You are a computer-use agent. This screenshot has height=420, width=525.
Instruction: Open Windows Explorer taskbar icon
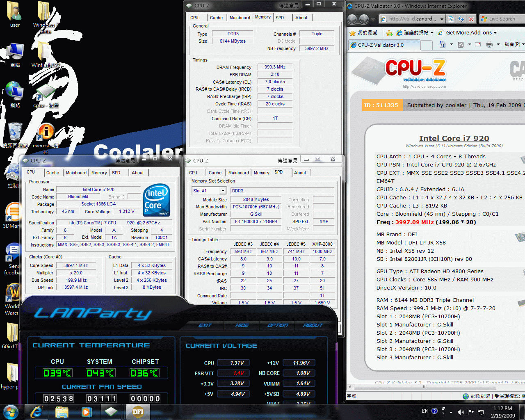62,411
